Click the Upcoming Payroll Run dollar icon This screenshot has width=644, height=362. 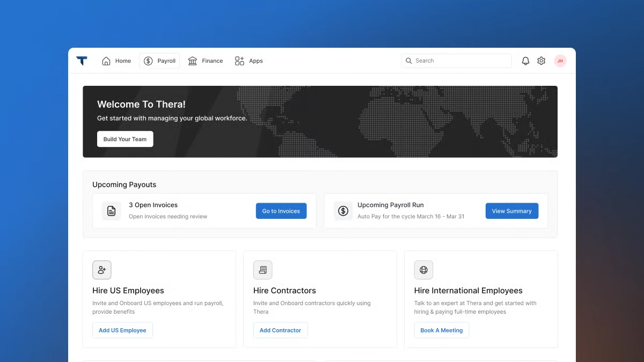(x=343, y=211)
